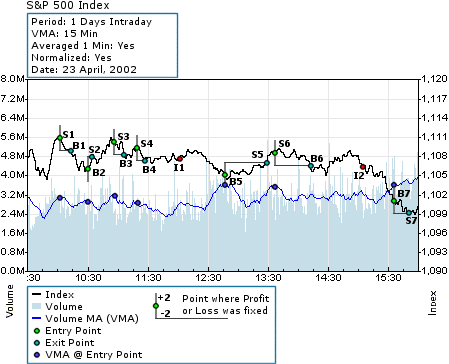Viewport: 449px width, 364px height.
Task: Click the '1,111' index axis label
Action: 435,137
